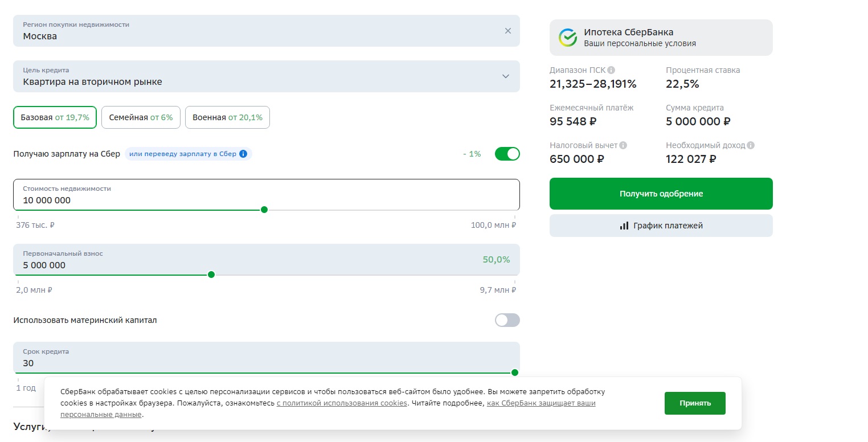Viewport: 868px width, 442px height.
Task: Clear the Москва region field with X
Action: point(508,31)
